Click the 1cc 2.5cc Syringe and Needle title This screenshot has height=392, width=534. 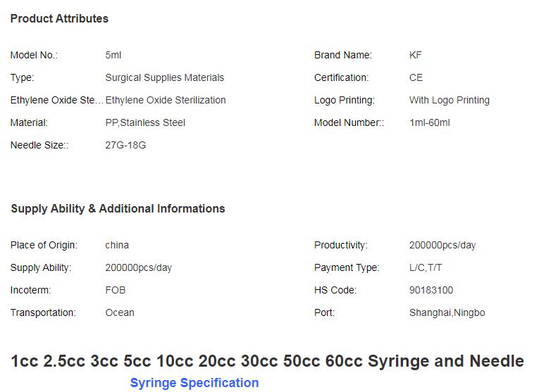[x=267, y=361]
